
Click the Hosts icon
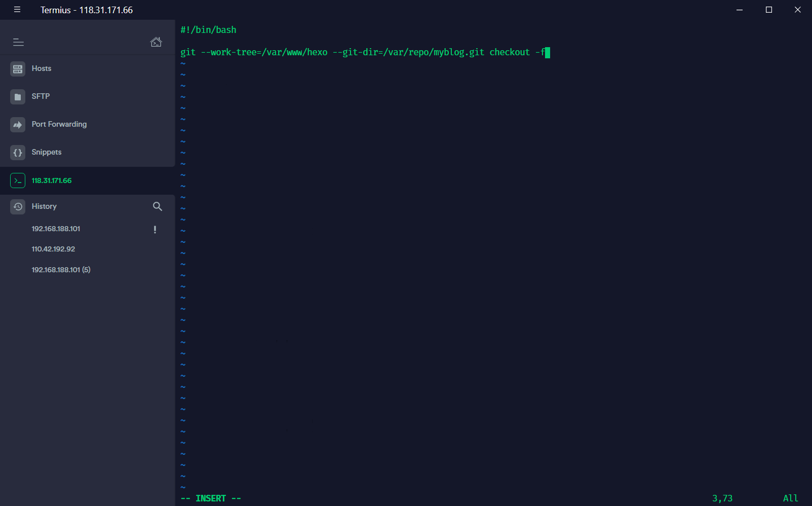(18, 69)
